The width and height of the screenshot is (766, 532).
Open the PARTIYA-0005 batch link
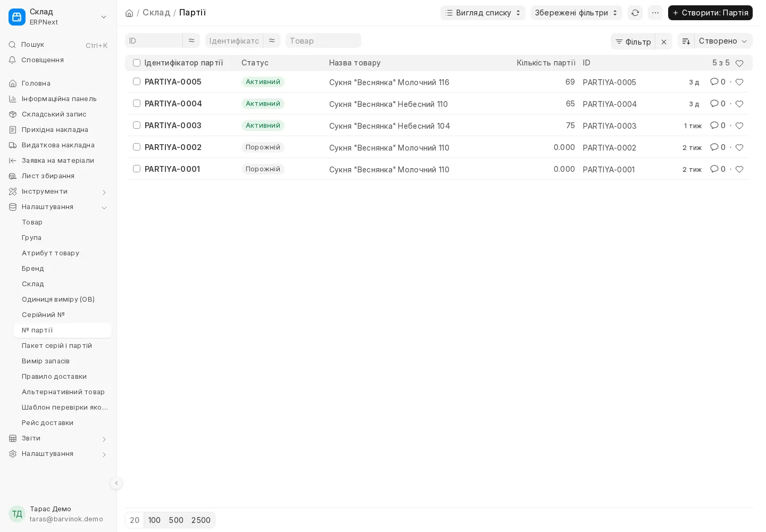(x=173, y=82)
